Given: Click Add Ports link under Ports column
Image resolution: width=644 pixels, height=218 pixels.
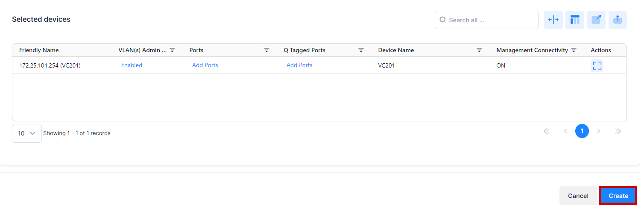Looking at the screenshot, I should 205,65.
